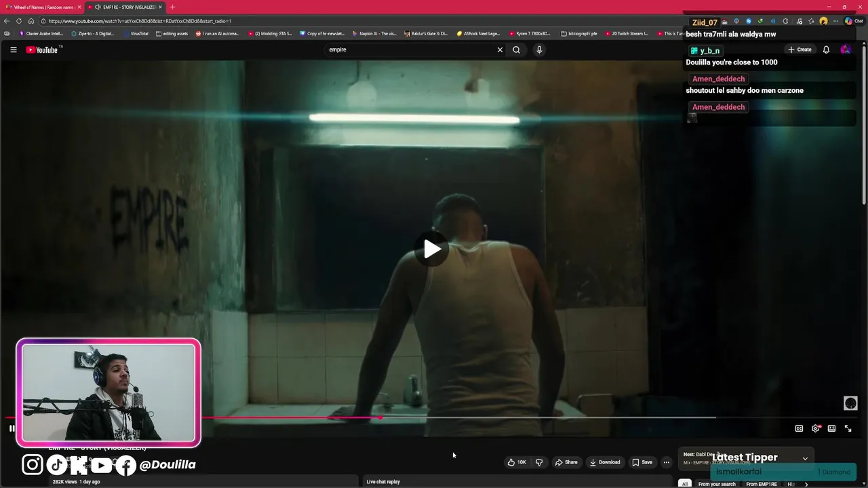Viewport: 868px width, 488px height.
Task: Open Clavier Arabe Intell... bookmark
Action: pos(41,33)
